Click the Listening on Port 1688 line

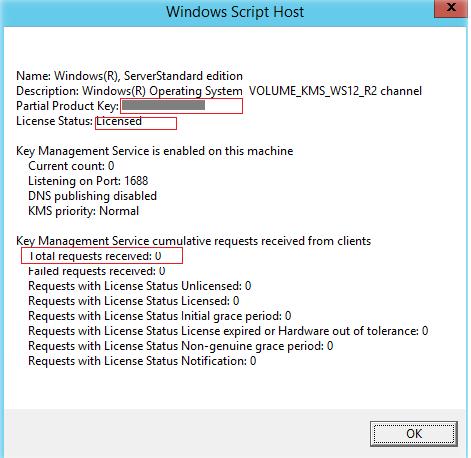click(x=88, y=181)
